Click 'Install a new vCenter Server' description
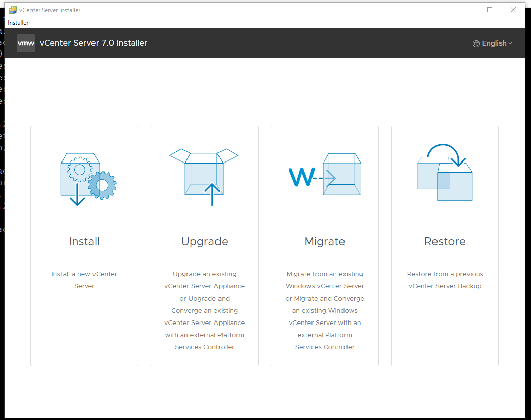Screen dimensions: 531x420 tap(84, 280)
